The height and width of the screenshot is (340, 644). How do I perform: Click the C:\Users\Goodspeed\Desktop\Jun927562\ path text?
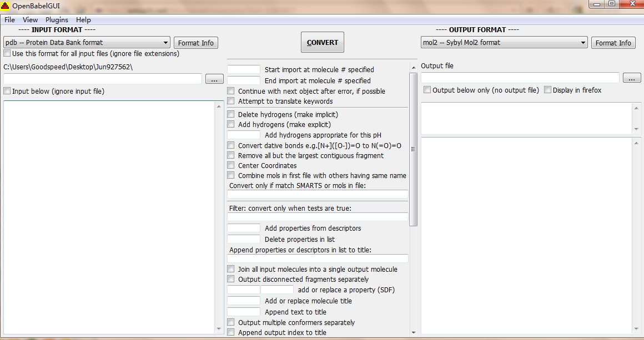[68, 67]
